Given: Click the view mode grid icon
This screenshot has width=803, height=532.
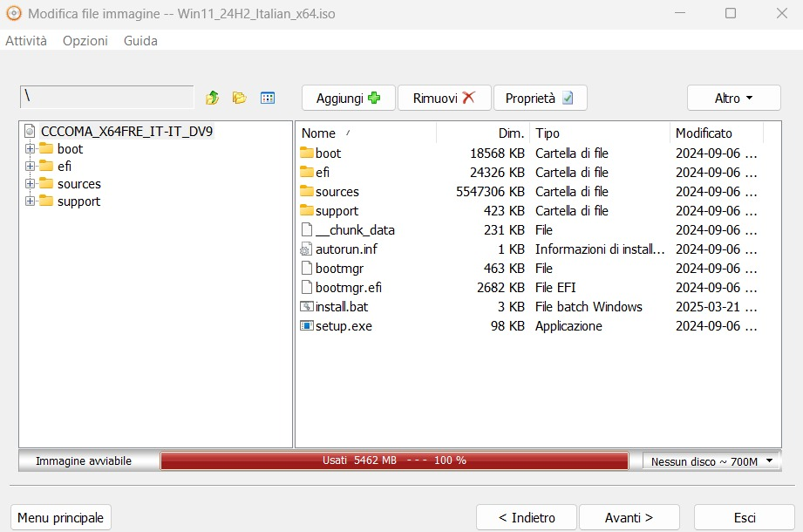Looking at the screenshot, I should point(268,98).
